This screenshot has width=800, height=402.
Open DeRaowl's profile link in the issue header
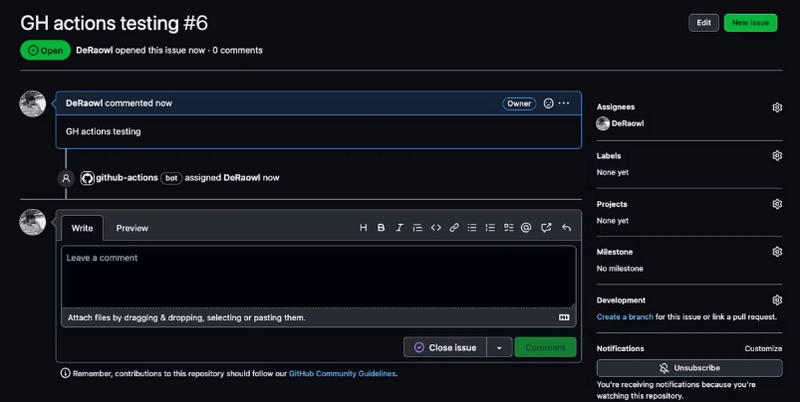pos(94,50)
